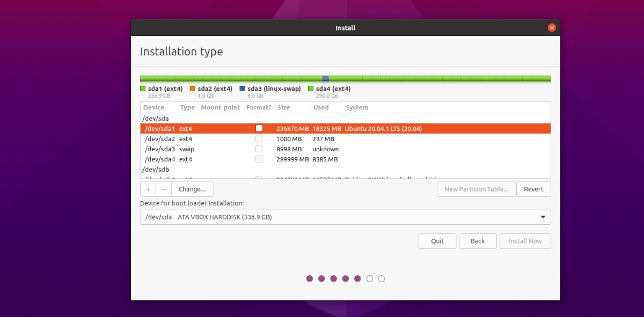Click the green sda1 legend swatch
The width and height of the screenshot is (644, 317).
pyautogui.click(x=143, y=89)
